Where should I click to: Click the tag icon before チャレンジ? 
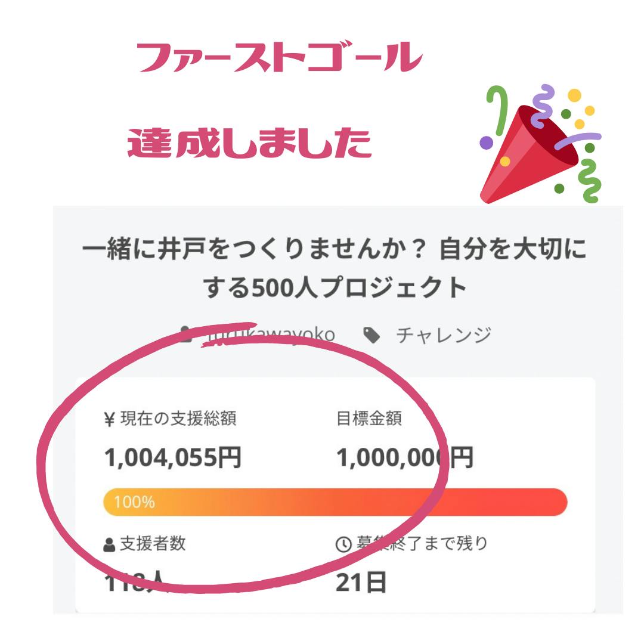tap(372, 336)
